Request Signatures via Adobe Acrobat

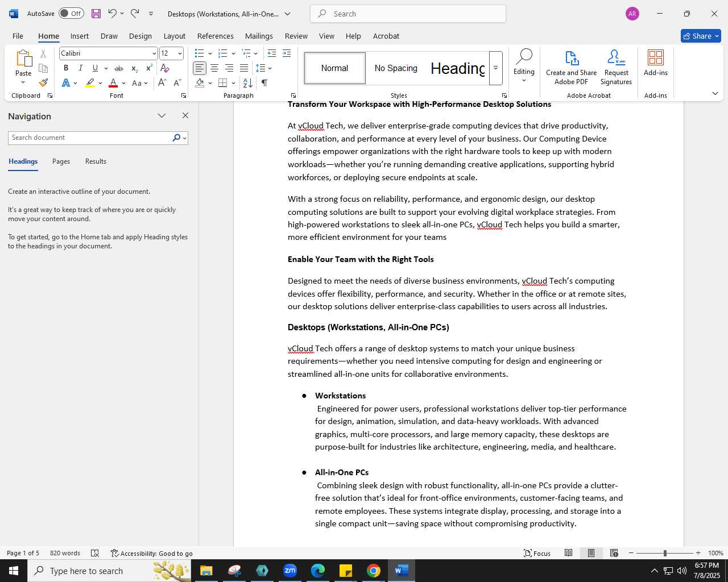point(616,68)
